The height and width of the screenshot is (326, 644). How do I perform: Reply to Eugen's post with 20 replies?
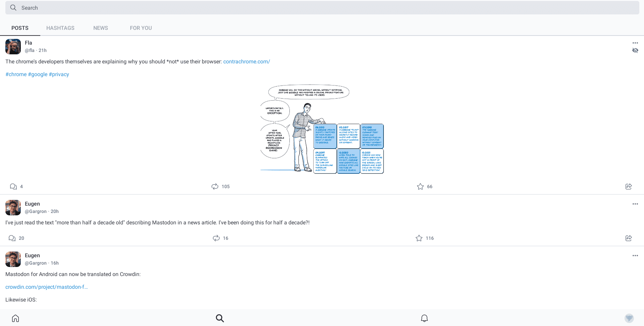pos(16,238)
